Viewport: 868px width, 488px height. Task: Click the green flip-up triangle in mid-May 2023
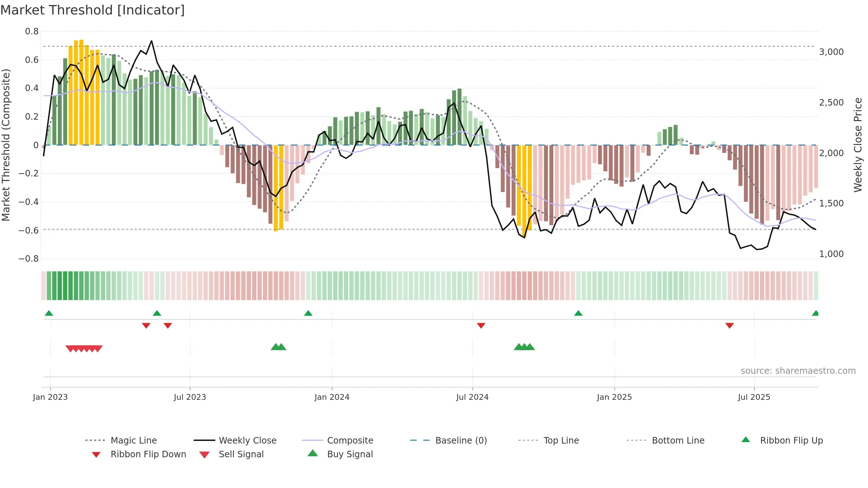pyautogui.click(x=157, y=313)
